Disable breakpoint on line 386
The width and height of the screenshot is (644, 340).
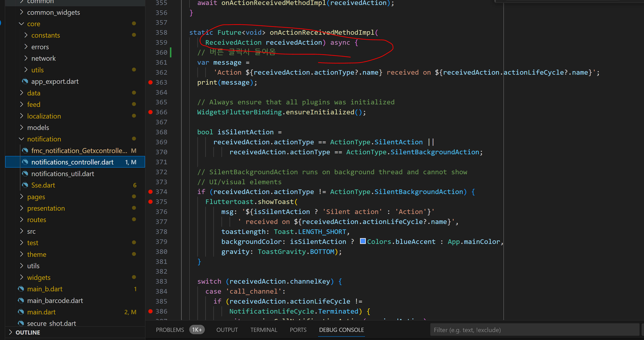click(x=150, y=311)
